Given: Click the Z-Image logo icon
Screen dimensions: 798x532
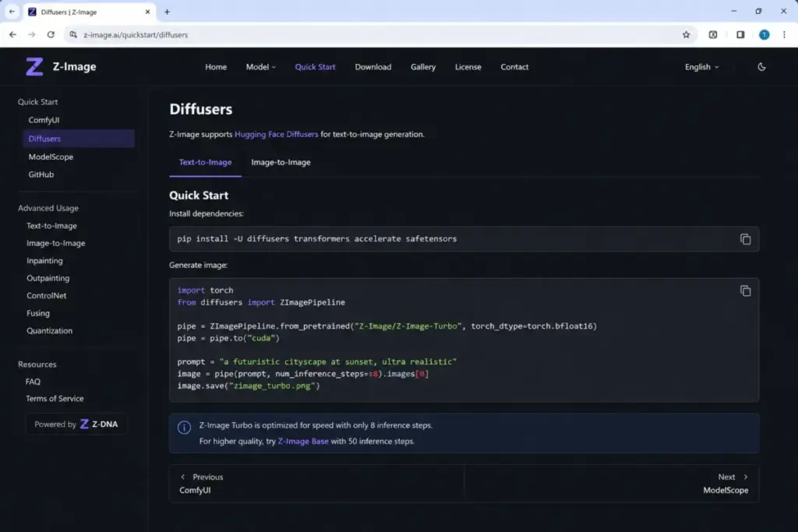Looking at the screenshot, I should tap(34, 67).
